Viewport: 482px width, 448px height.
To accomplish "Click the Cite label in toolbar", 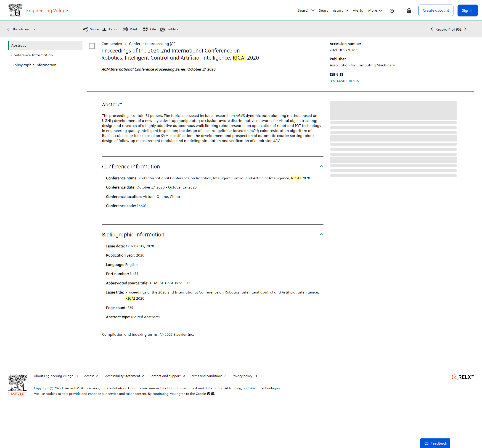I will click(x=153, y=29).
